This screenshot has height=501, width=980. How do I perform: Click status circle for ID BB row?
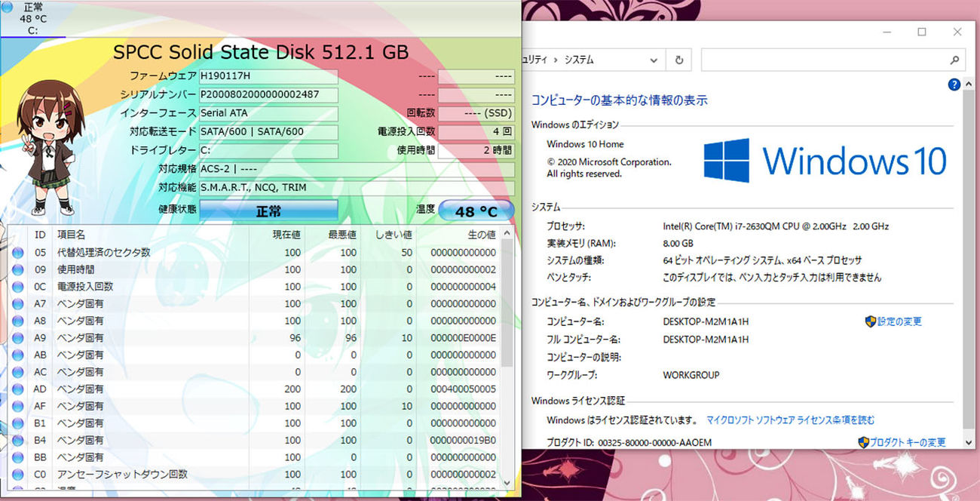(x=18, y=457)
